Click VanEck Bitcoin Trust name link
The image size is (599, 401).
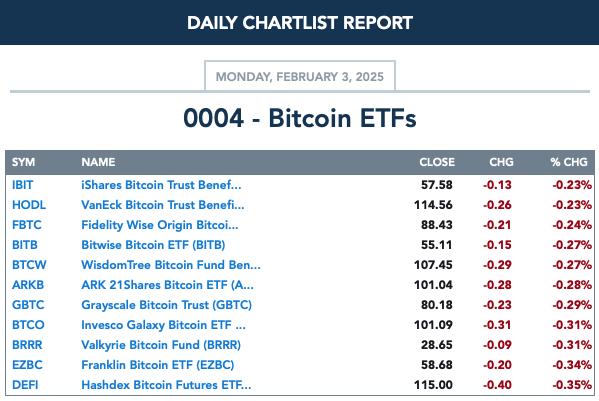[163, 205]
